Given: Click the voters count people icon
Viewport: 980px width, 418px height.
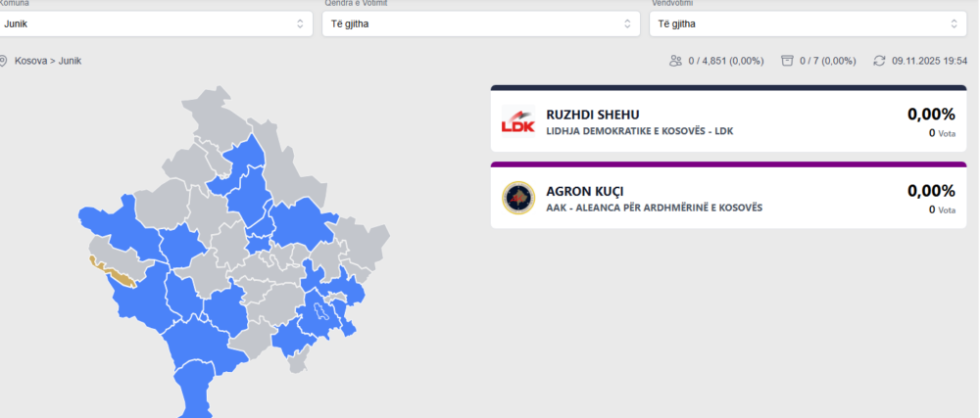Looking at the screenshot, I should click(x=675, y=61).
